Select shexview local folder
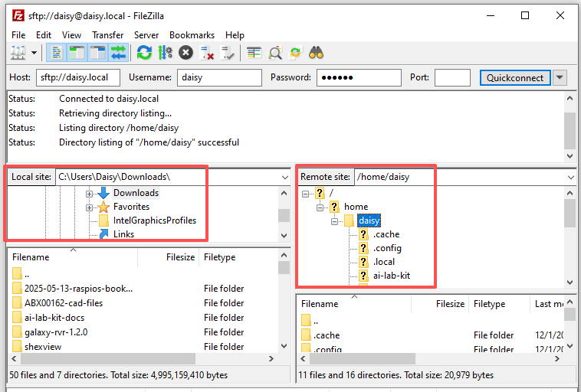 click(x=43, y=347)
